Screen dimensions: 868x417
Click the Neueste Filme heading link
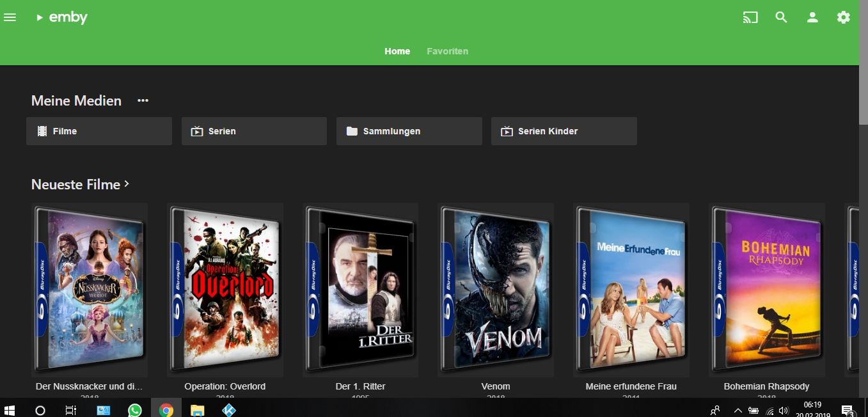(76, 184)
